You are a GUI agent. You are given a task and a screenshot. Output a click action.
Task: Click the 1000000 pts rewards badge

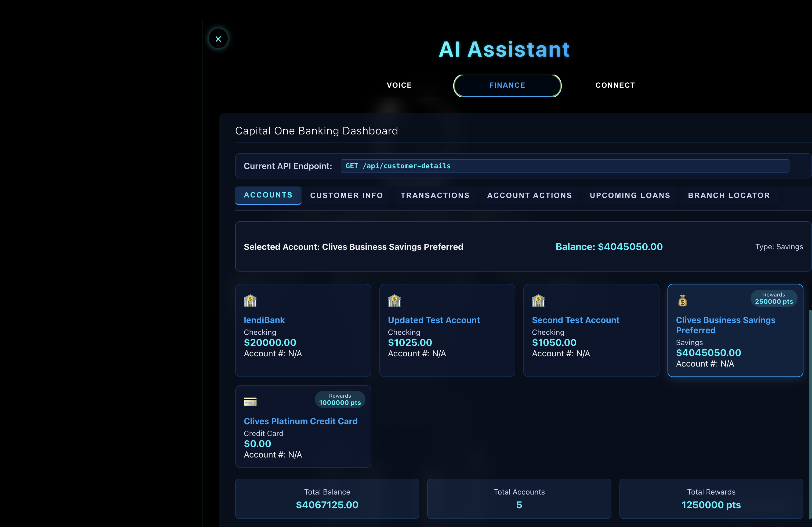tap(340, 400)
